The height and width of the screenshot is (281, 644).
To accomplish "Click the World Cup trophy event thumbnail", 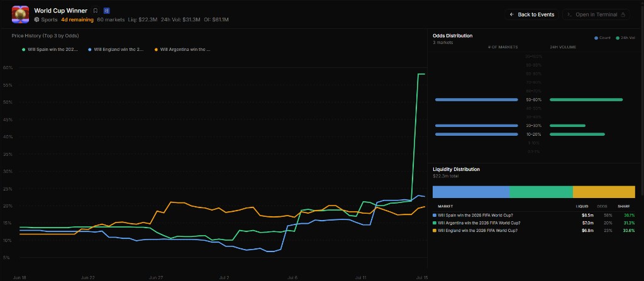I will pyautogui.click(x=20, y=14).
